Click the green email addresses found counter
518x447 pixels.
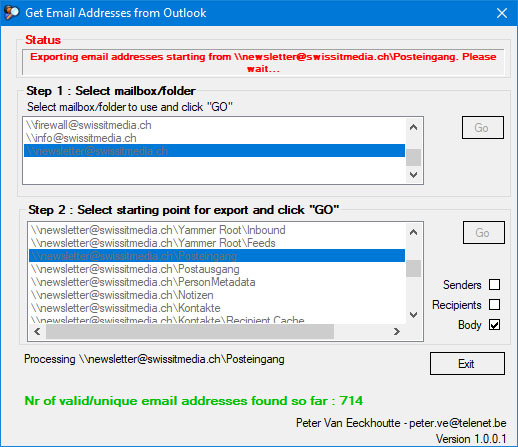click(194, 401)
